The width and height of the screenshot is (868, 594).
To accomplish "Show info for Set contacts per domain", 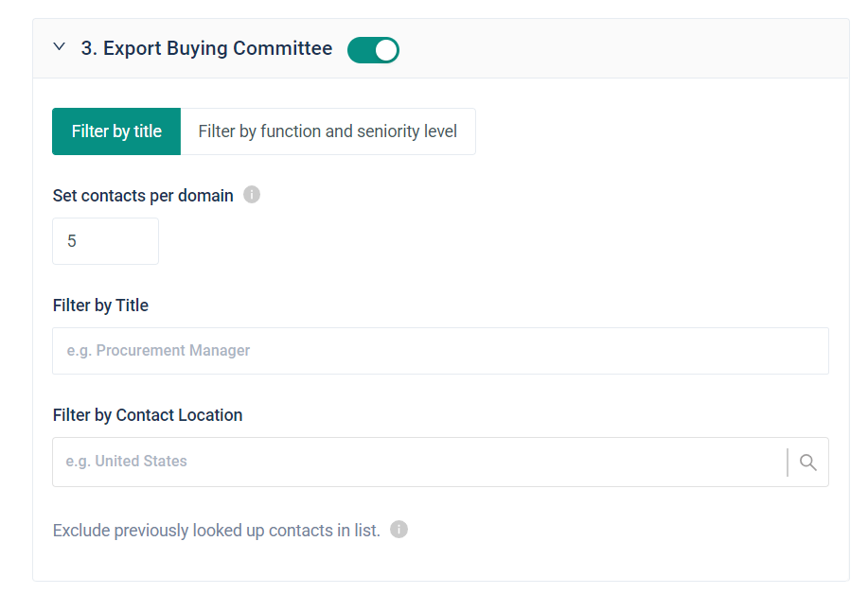I will click(252, 195).
